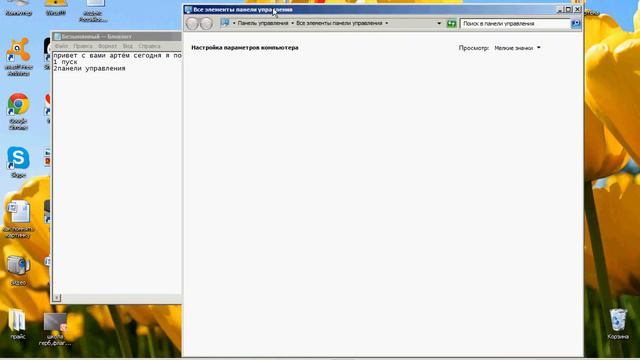Click the "Поиск в панели управления" search field
Image resolution: width=640 pixels, height=360 pixels.
pyautogui.click(x=515, y=24)
